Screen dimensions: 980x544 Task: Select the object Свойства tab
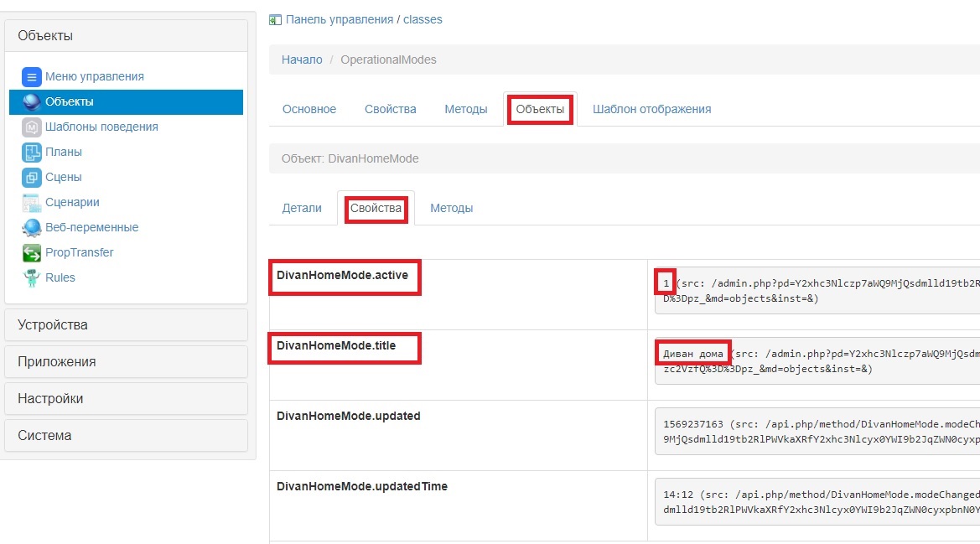376,208
